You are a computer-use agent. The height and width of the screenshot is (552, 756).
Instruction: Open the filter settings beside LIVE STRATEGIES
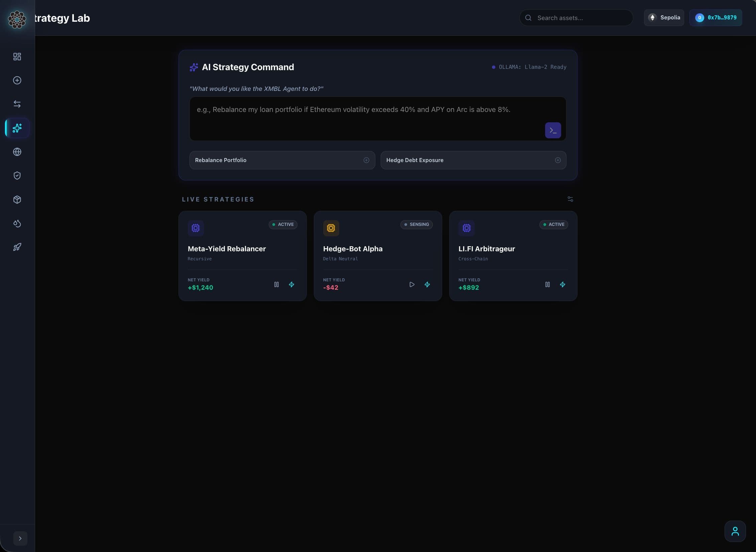(570, 199)
